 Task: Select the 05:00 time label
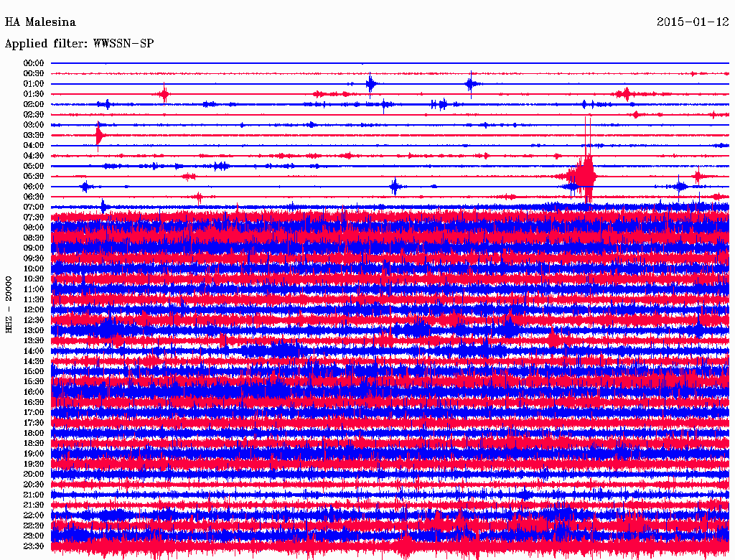click(x=34, y=166)
